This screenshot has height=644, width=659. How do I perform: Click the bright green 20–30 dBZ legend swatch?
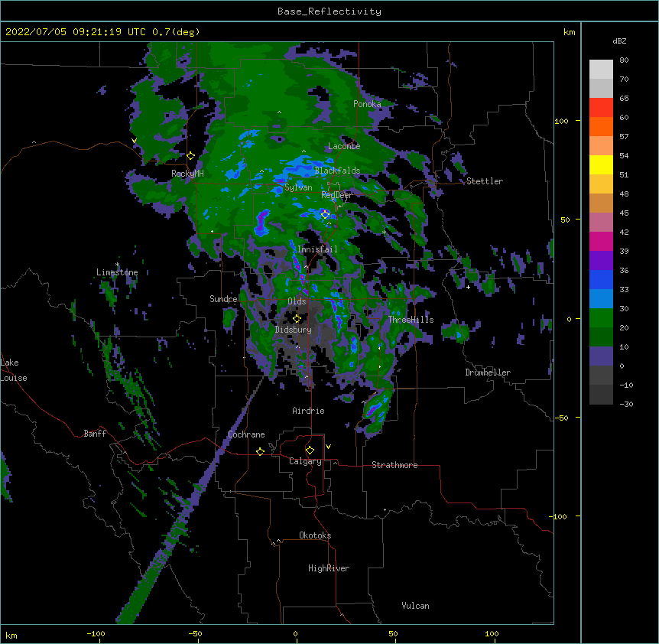click(601, 318)
